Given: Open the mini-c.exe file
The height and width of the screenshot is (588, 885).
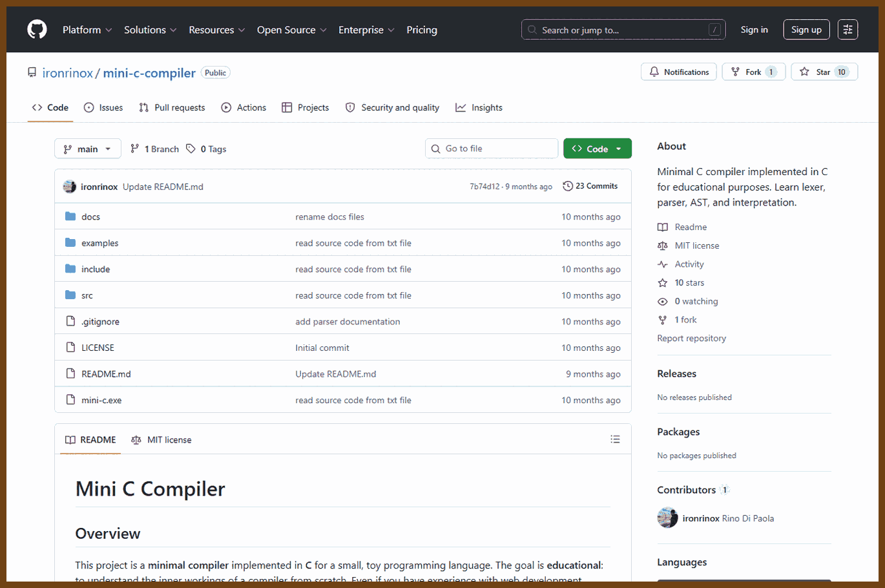Looking at the screenshot, I should [101, 400].
